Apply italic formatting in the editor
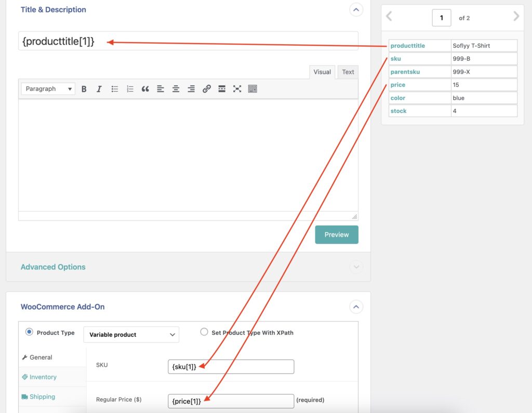This screenshot has height=413, width=532. tap(99, 88)
